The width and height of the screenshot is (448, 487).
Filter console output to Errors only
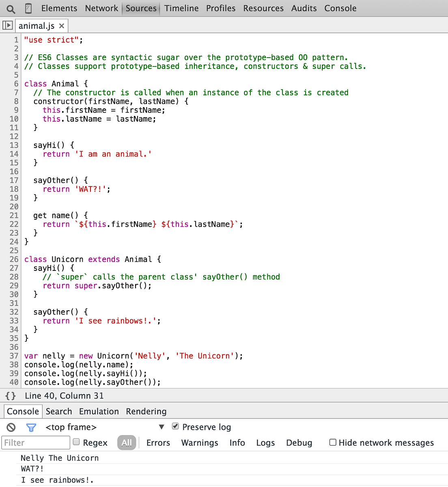click(158, 442)
